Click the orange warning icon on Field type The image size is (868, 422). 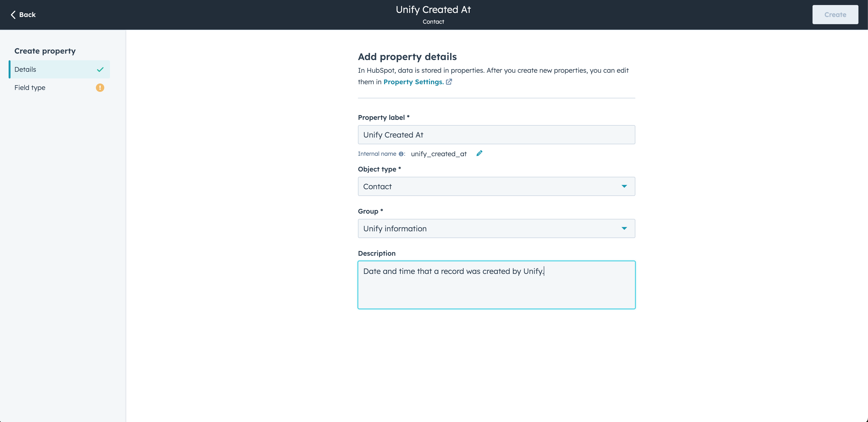(x=100, y=88)
